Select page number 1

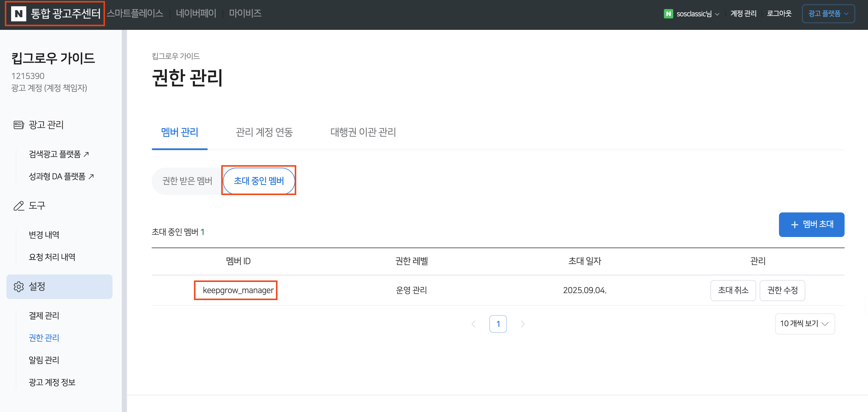tap(498, 324)
